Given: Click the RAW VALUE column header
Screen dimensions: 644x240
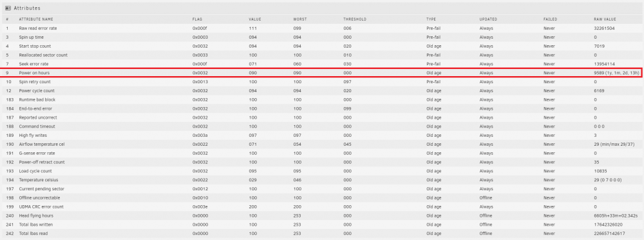Looking at the screenshot, I should 605,19.
